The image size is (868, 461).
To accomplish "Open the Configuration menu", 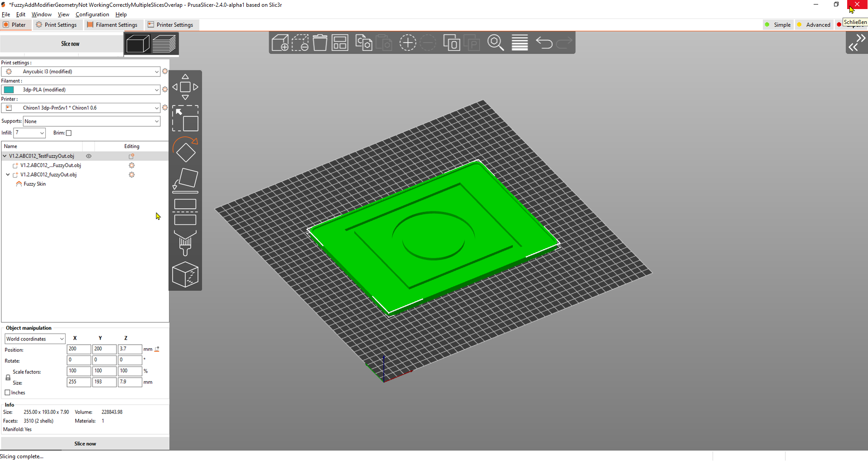I will click(92, 14).
